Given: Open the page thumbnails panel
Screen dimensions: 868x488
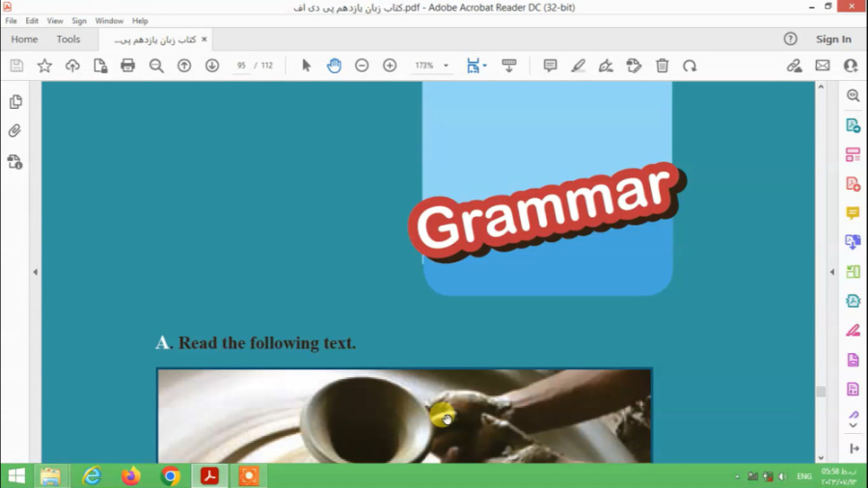Looking at the screenshot, I should (x=15, y=102).
